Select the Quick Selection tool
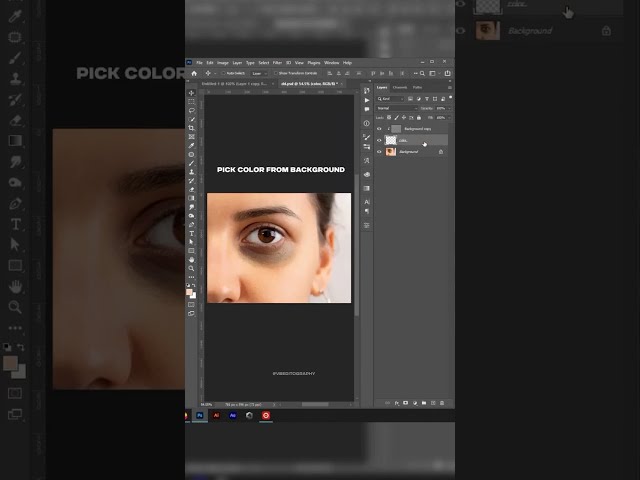 [x=191, y=119]
